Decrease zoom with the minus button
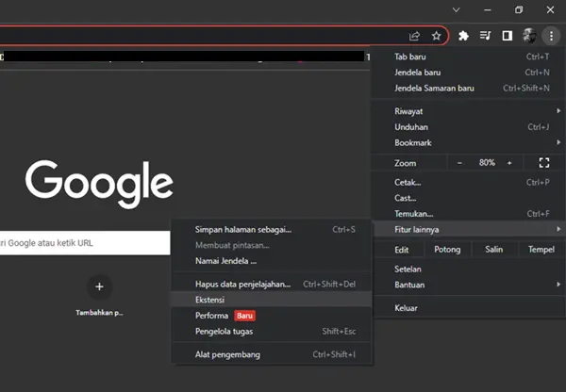 [x=459, y=163]
